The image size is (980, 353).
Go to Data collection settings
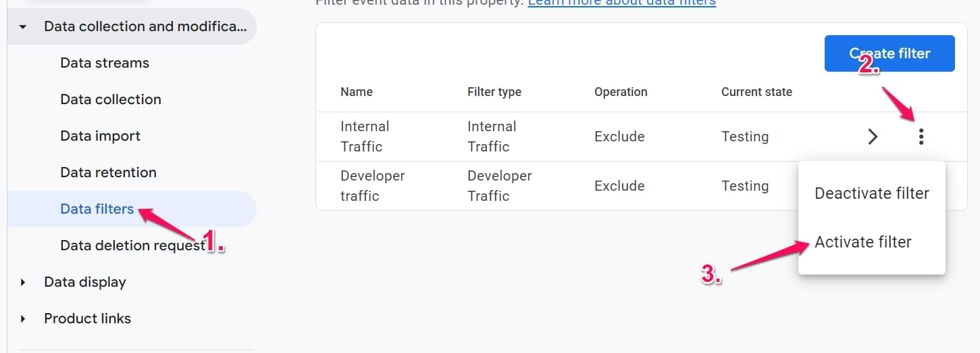[111, 99]
